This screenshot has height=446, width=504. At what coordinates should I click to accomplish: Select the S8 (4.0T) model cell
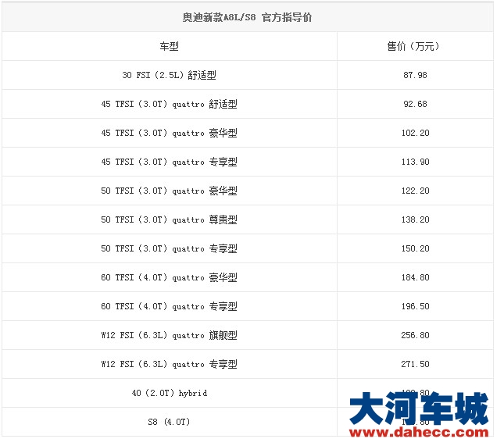pyautogui.click(x=169, y=422)
